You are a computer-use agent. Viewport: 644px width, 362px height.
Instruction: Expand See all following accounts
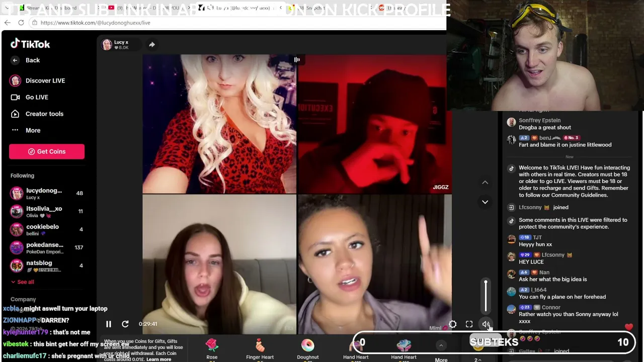(x=22, y=282)
